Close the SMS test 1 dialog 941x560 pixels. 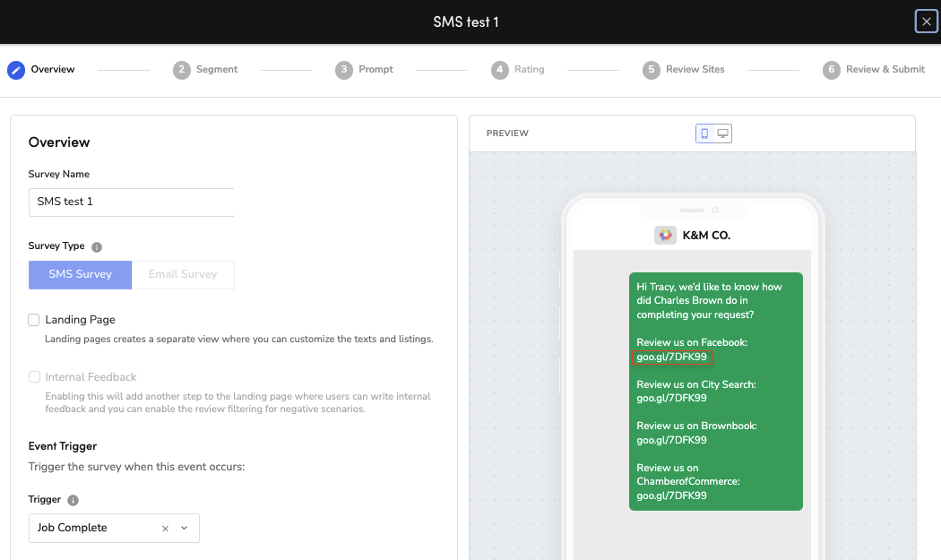[926, 22]
